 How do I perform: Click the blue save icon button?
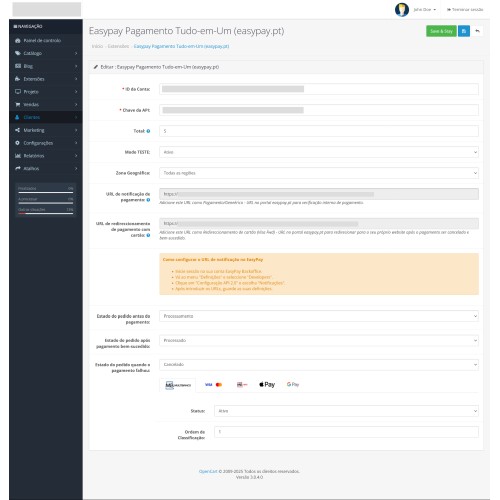point(464,31)
